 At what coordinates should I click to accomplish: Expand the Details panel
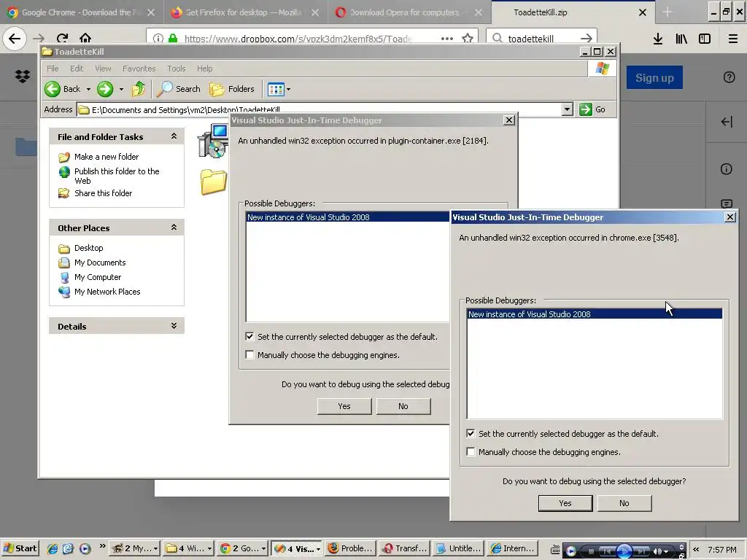coord(174,326)
